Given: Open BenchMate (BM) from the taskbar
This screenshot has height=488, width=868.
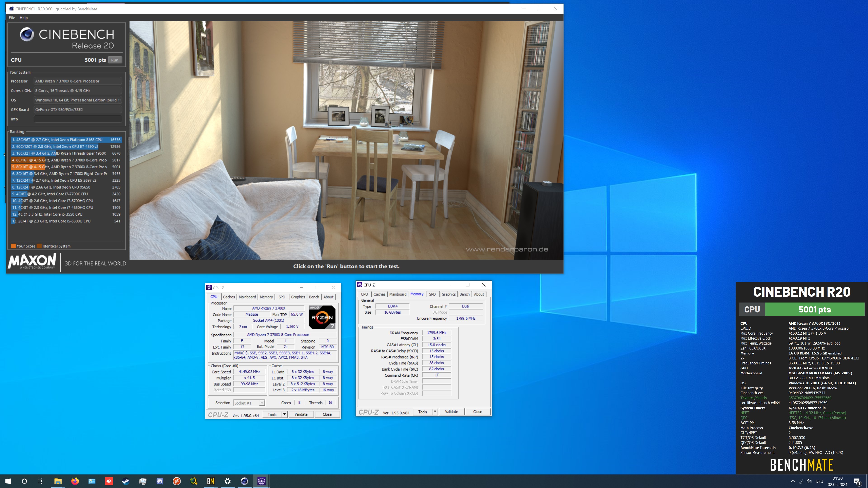Looking at the screenshot, I should tap(211, 481).
